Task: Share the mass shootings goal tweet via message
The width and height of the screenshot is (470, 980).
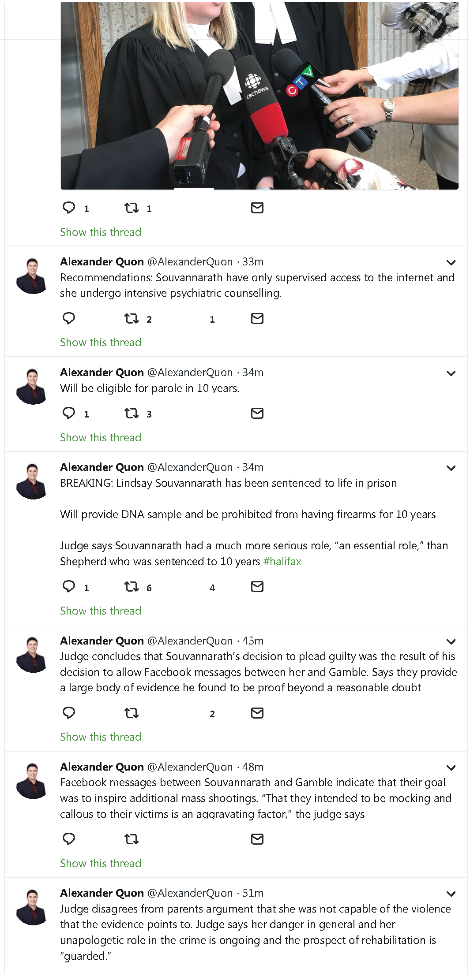Action: (x=257, y=839)
